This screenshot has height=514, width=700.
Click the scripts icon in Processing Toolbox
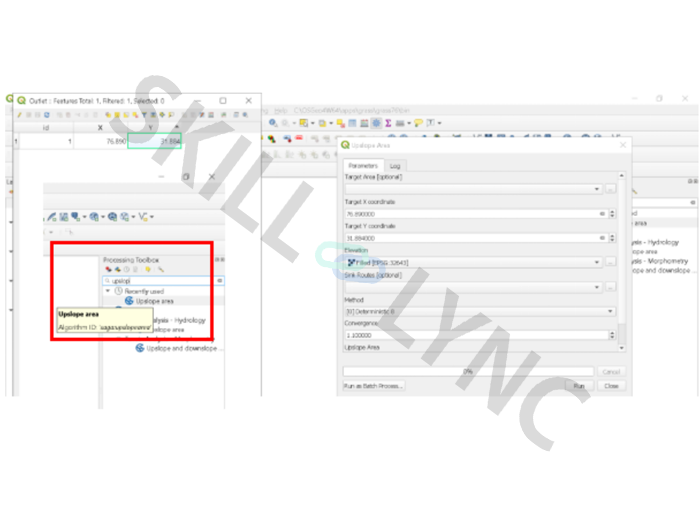point(117,269)
